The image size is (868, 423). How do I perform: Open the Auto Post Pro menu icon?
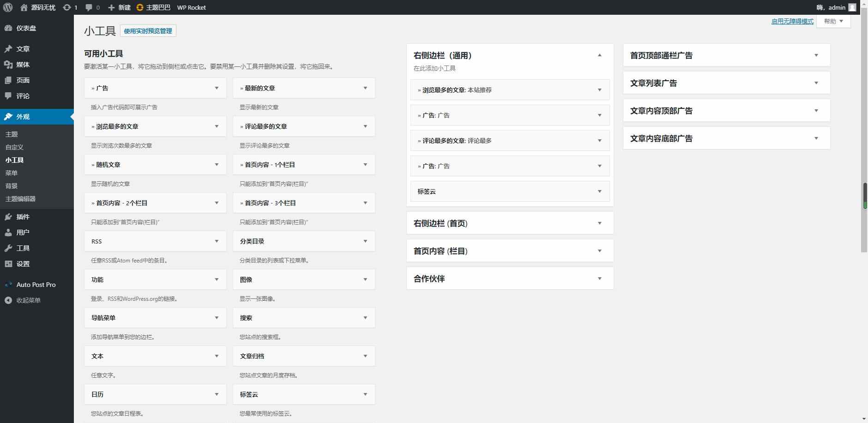point(8,284)
